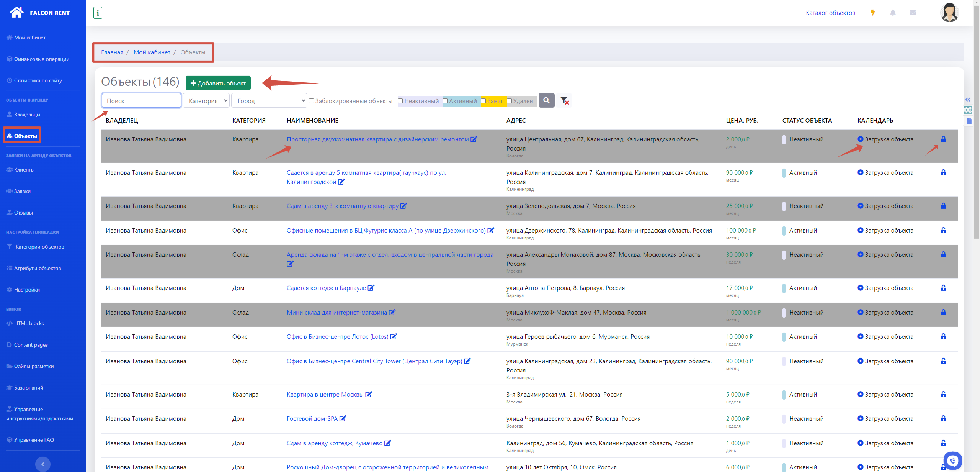Click the green info icon at top
This screenshot has height=472, width=980.
(x=98, y=13)
